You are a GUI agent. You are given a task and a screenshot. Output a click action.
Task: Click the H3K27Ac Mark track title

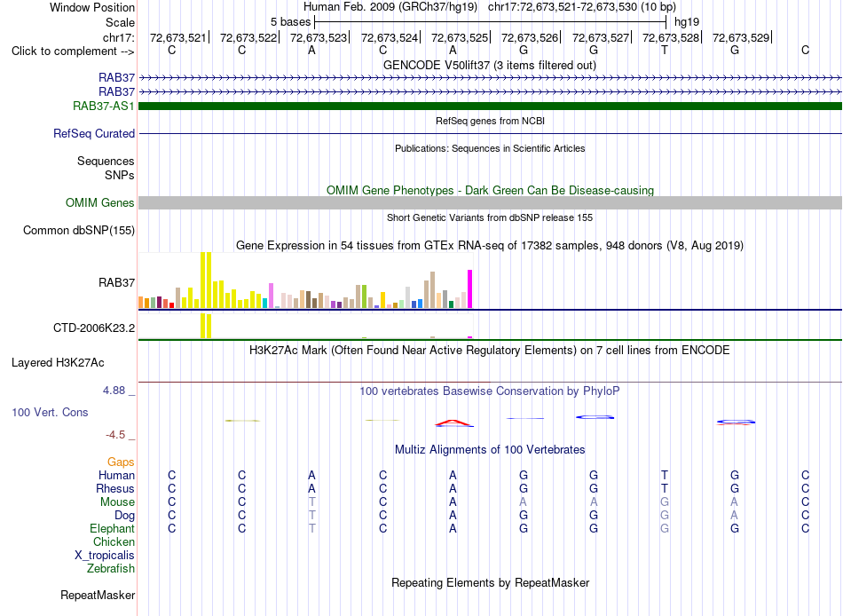pyautogui.click(x=490, y=351)
